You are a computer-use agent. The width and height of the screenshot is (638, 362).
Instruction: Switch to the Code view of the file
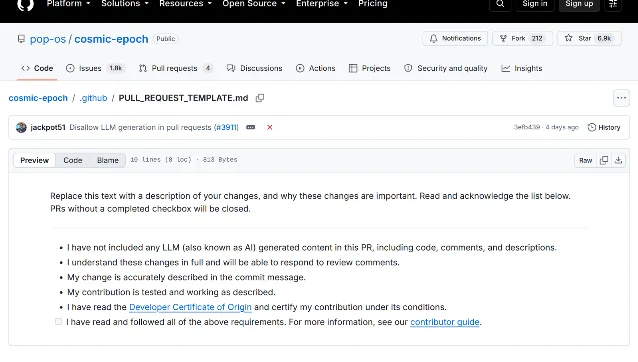click(x=73, y=160)
